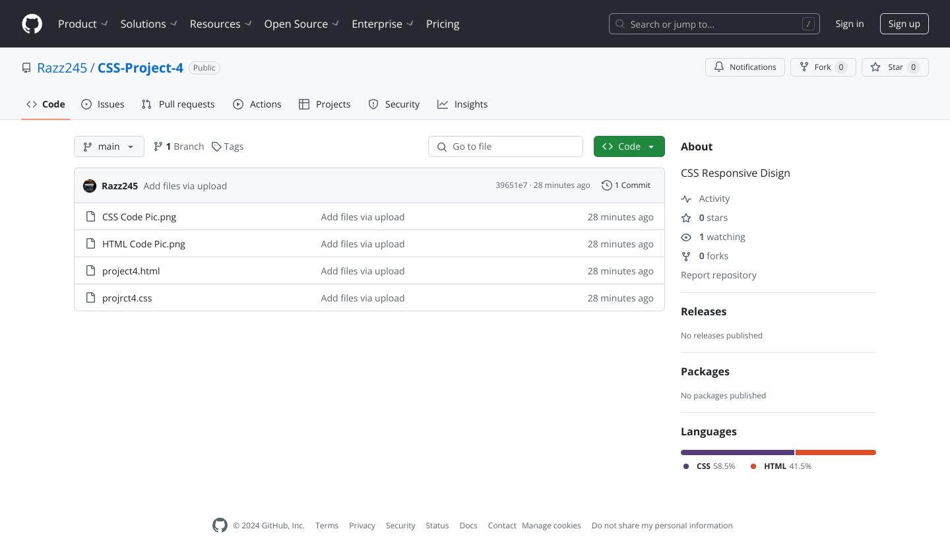Screen dimensions: 950x560
Task: Expand the Solutions menu
Action: coord(149,24)
